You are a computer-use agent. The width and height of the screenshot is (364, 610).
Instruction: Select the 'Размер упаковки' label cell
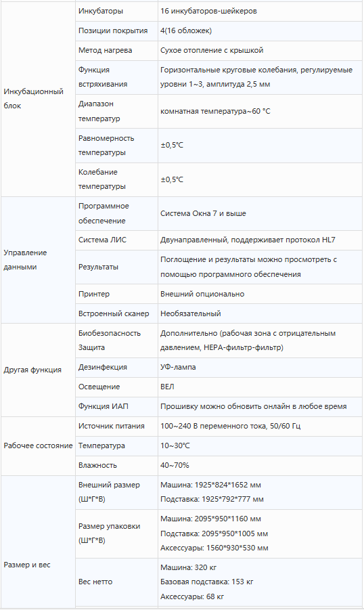[116, 533]
